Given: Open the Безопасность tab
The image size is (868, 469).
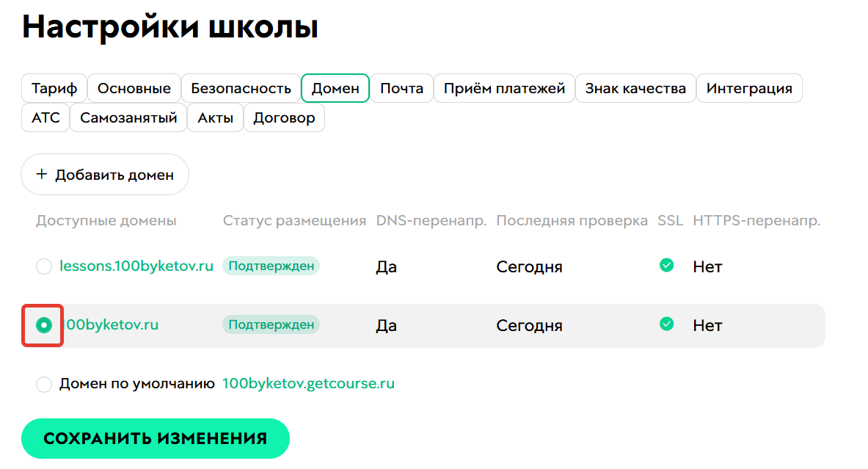Looking at the screenshot, I should pyautogui.click(x=241, y=88).
